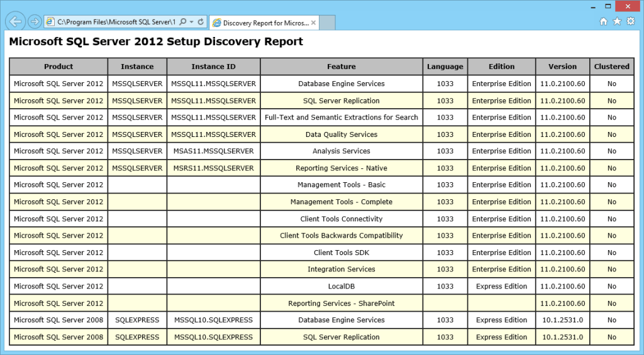This screenshot has width=644, height=355.
Task: Open the Tools gear icon
Action: click(x=631, y=21)
